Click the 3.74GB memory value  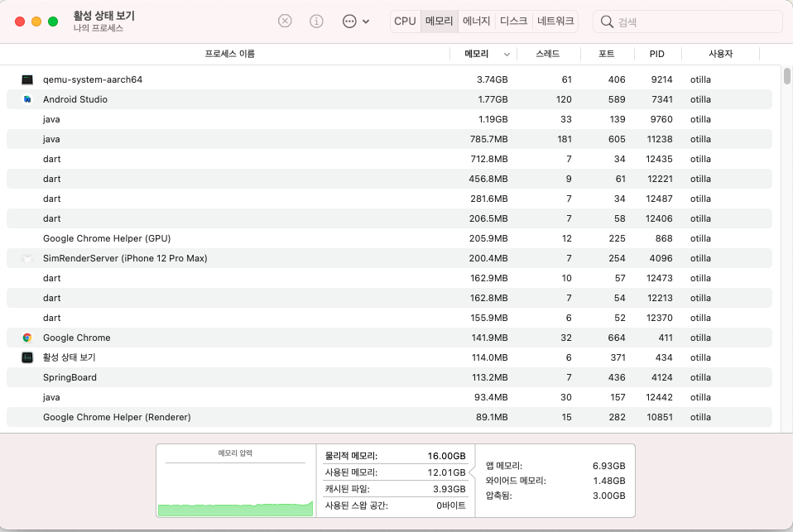(492, 79)
